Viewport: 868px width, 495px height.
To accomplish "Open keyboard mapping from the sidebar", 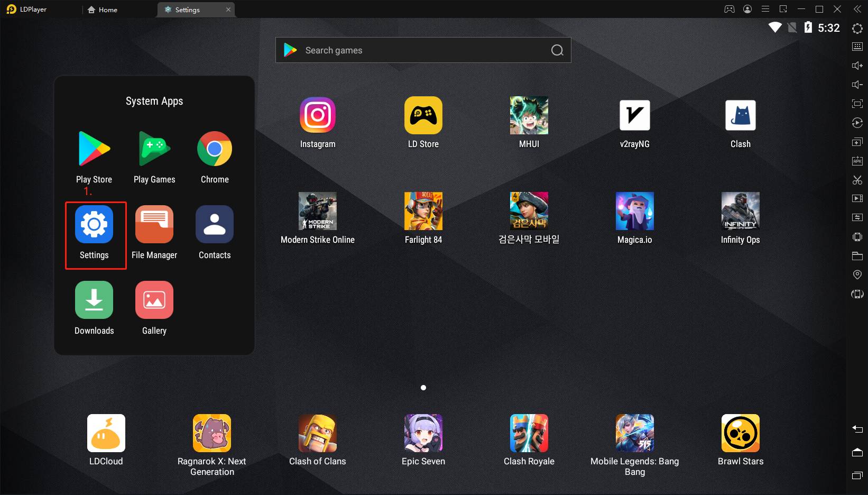I will click(x=857, y=47).
